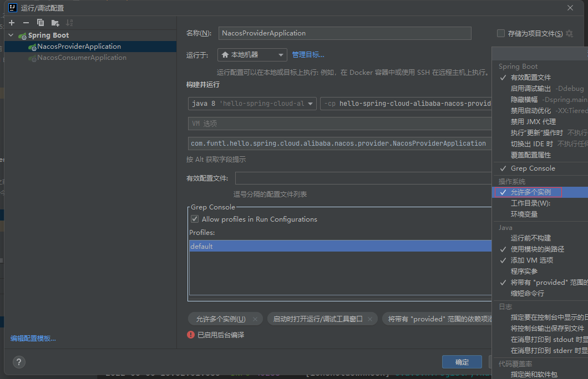Copy the selected configuration
The image size is (588, 379).
point(40,23)
